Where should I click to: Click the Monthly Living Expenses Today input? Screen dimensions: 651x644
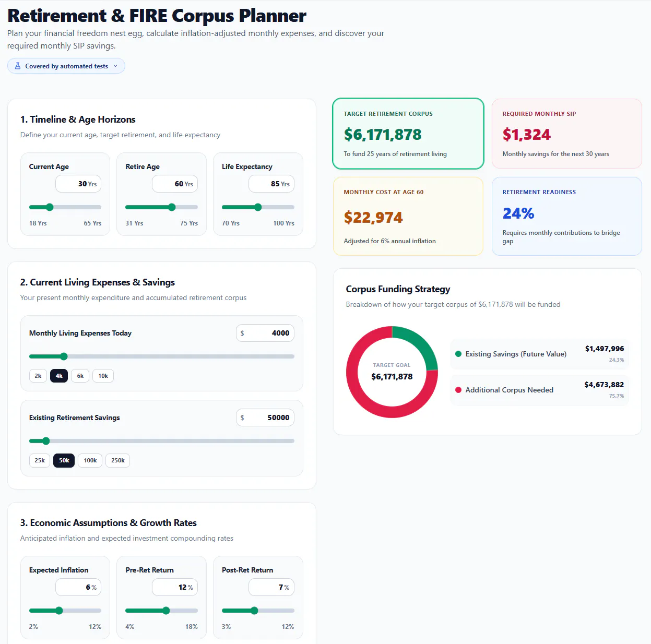[x=265, y=333]
